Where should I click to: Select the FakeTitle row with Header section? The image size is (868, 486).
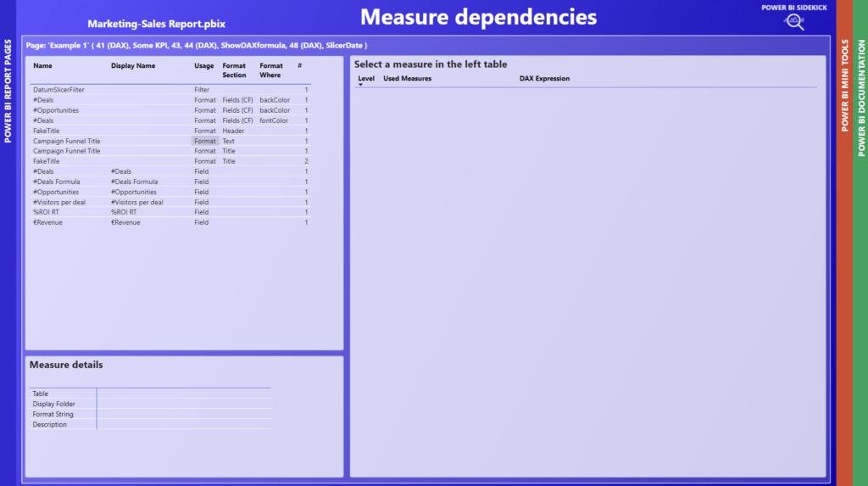click(47, 131)
